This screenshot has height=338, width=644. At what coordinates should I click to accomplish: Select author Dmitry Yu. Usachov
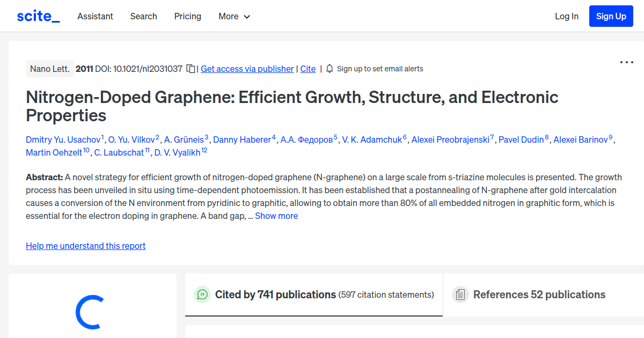(x=63, y=139)
